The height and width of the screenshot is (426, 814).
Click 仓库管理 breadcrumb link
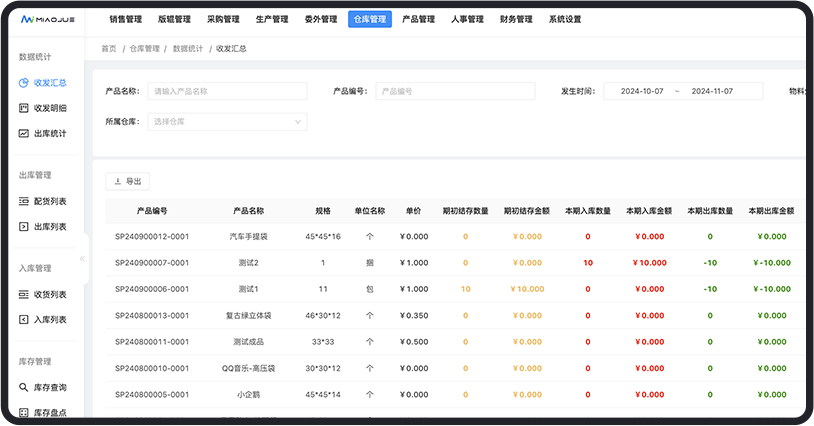point(144,49)
